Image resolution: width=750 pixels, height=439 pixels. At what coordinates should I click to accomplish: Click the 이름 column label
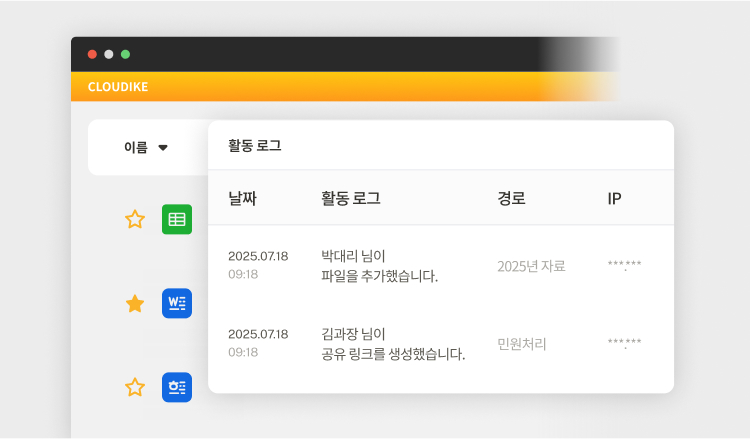pos(136,147)
